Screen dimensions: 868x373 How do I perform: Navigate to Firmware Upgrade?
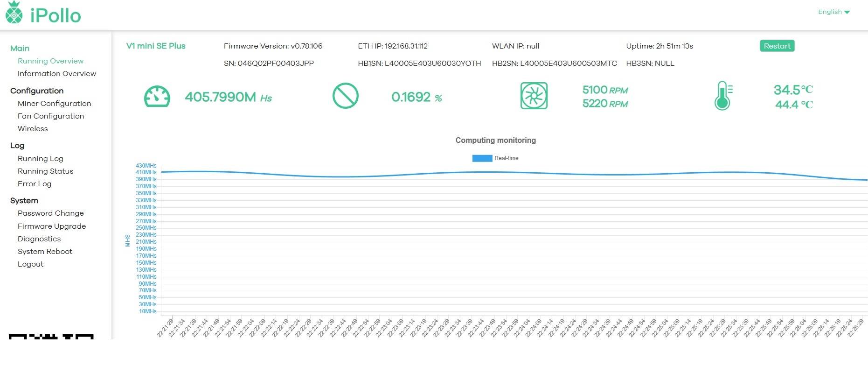(x=52, y=226)
